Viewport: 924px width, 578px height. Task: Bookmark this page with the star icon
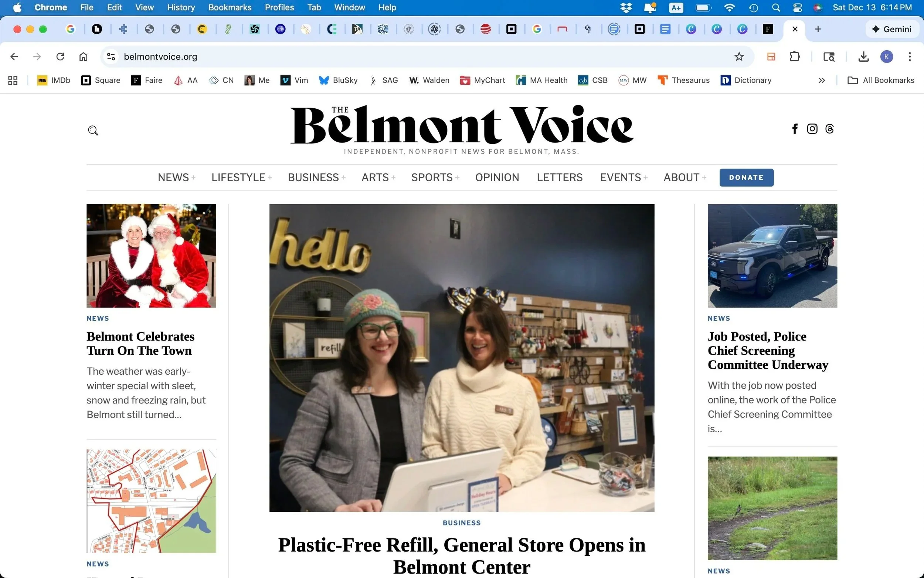click(739, 57)
